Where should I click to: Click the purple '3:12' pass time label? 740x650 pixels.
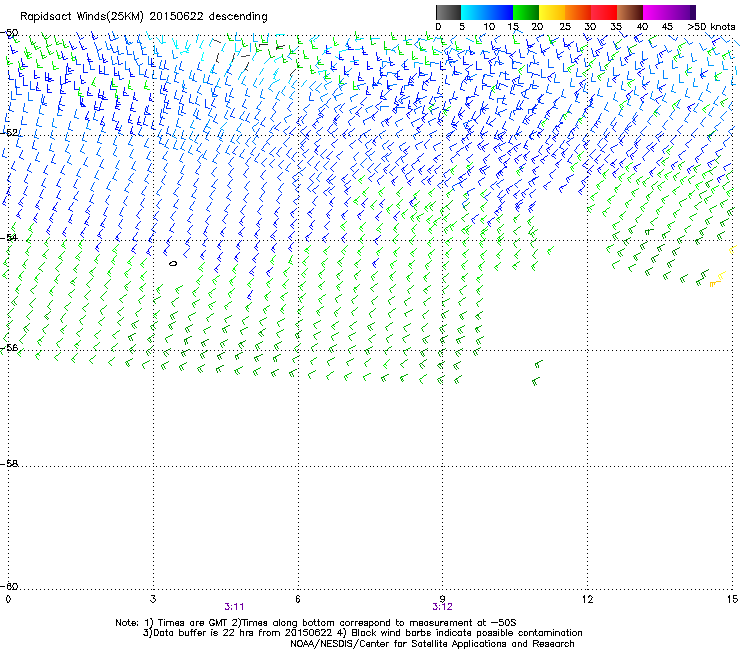(442, 607)
